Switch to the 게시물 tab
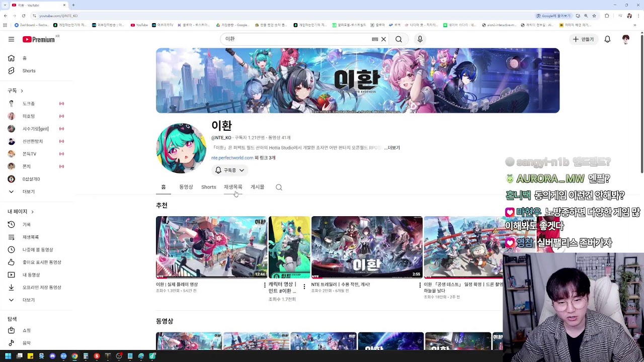The height and width of the screenshot is (362, 644). click(258, 187)
